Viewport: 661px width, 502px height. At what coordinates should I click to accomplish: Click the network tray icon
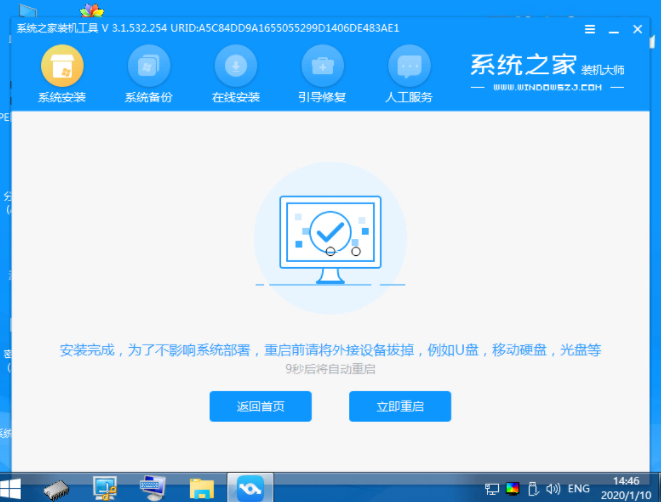(492, 489)
